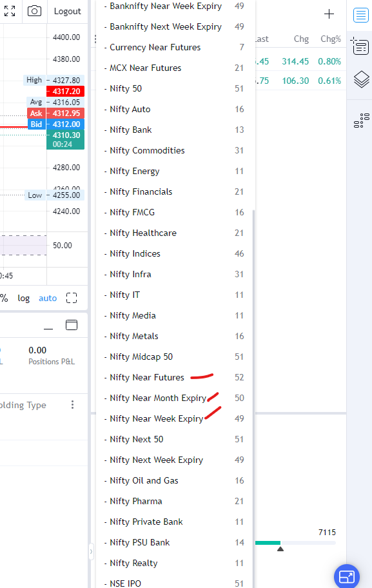Viewport: 372px width, 588px height.
Task: Click the High 4327.80 price label
Action: [x=54, y=80]
